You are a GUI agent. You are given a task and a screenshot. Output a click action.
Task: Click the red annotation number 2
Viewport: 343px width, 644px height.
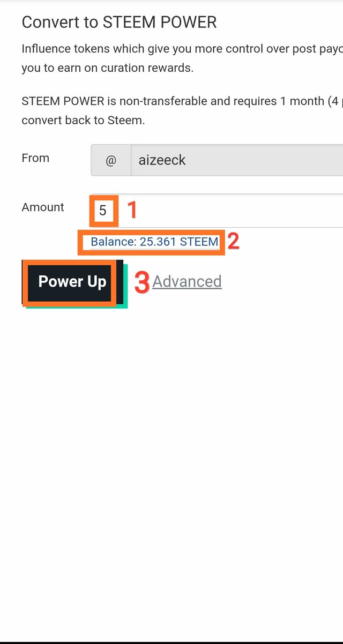[233, 242]
